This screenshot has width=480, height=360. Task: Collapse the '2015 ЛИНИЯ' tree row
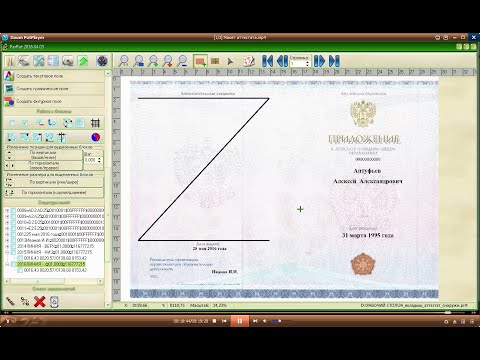point(7,252)
